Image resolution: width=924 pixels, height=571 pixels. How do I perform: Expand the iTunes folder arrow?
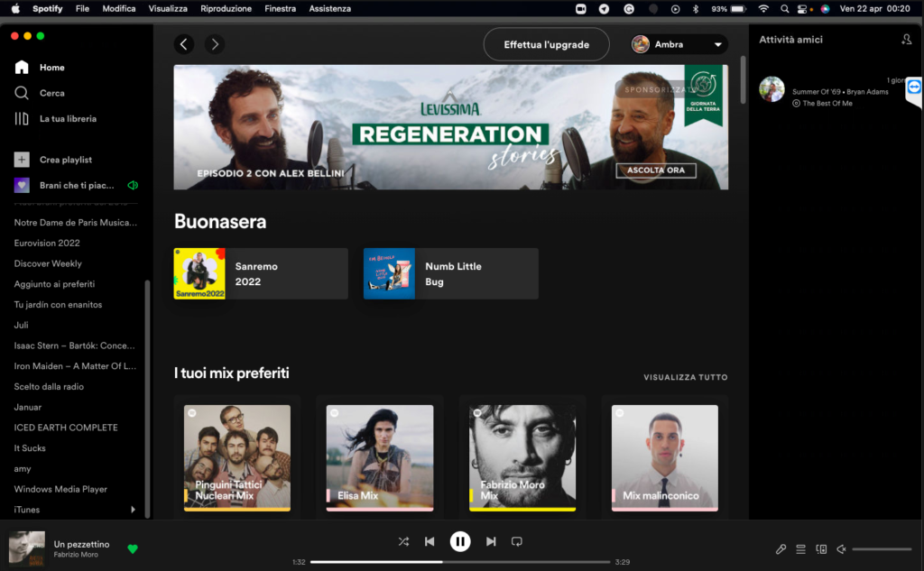[133, 510]
